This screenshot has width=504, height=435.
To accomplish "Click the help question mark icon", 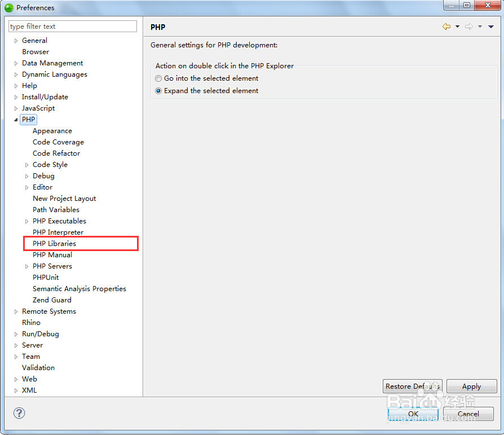I will [x=19, y=413].
